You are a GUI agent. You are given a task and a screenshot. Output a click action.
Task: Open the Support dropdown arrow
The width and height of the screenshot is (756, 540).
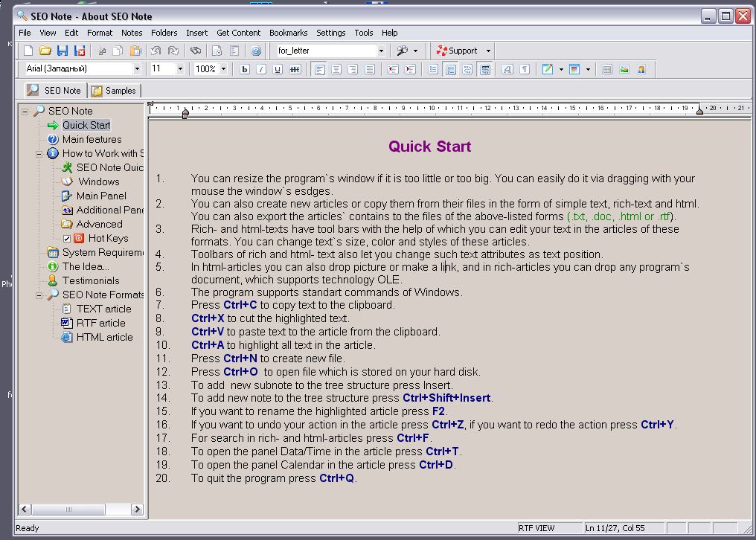(488, 51)
